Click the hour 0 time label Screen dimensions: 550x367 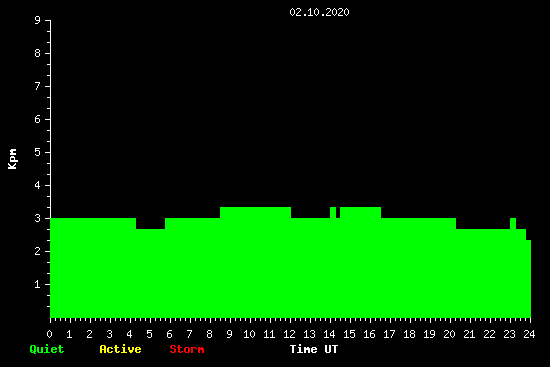49,334
